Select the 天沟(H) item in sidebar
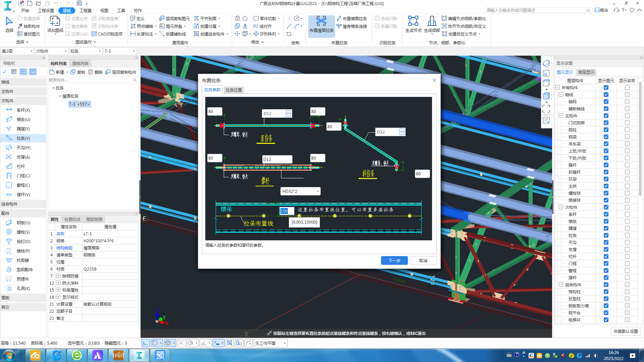Screen dimensions: 644x362 pos(23,148)
